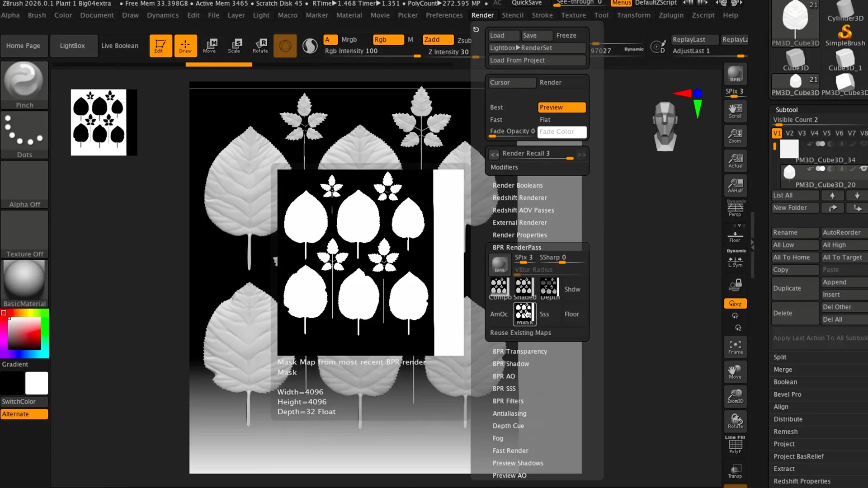Expand the BPR Shadow section
The height and width of the screenshot is (488, 868).
coord(510,364)
